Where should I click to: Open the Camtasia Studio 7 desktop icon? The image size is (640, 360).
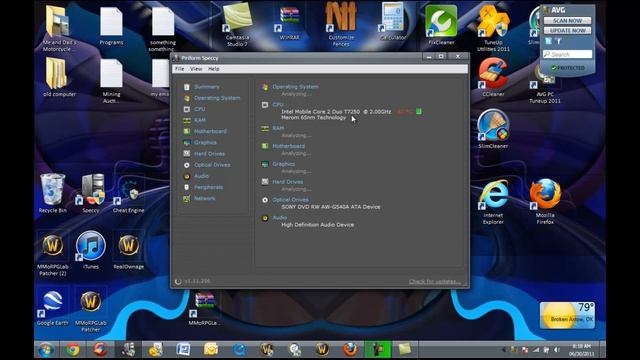coord(238,24)
